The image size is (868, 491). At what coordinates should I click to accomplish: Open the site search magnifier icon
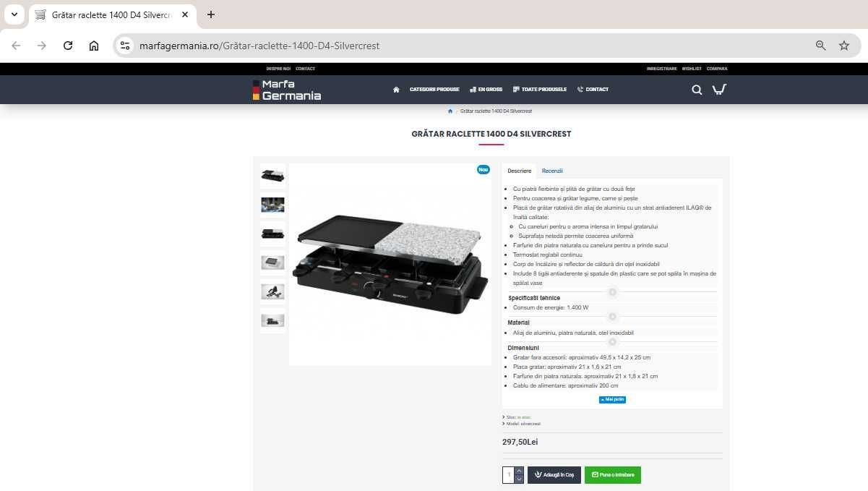pos(697,90)
